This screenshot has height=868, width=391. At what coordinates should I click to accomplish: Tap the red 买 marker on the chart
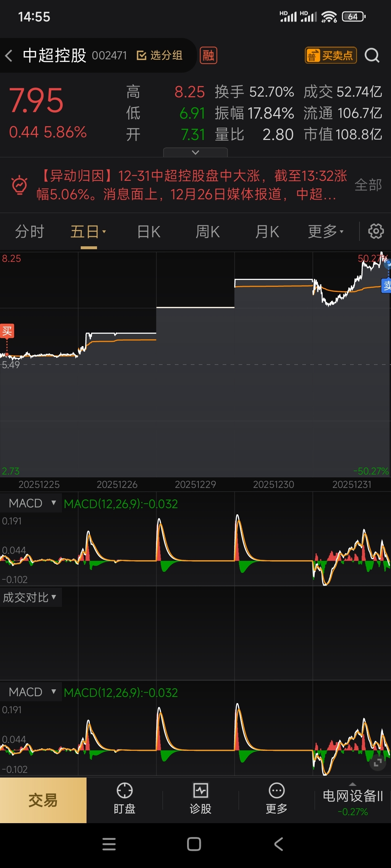click(7, 331)
